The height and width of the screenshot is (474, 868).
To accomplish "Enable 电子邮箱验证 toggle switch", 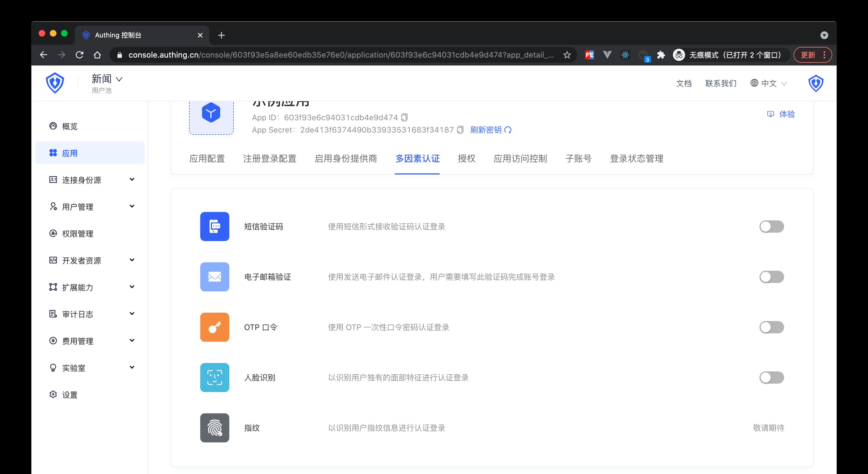I will point(772,277).
